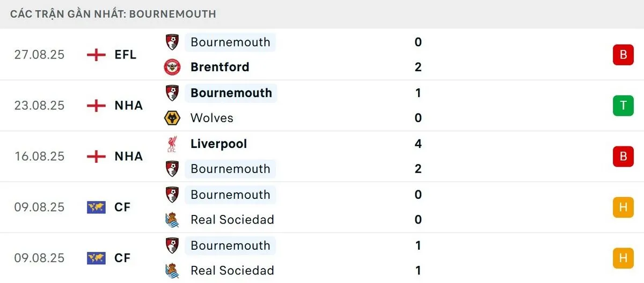Click the Liverpool club crest icon
Viewport: 644px width, 283px height.
(x=172, y=144)
